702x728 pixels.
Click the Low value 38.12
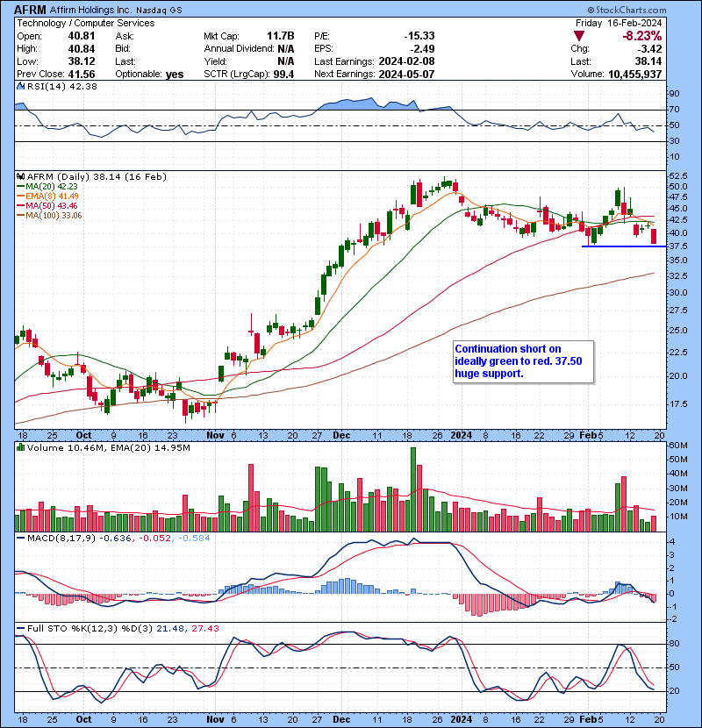click(x=82, y=61)
